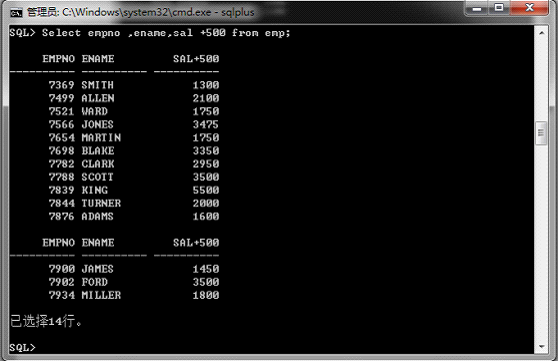558x361 pixels.
Task: Place cursor at the bottom SQL> prompt
Action: (x=23, y=347)
